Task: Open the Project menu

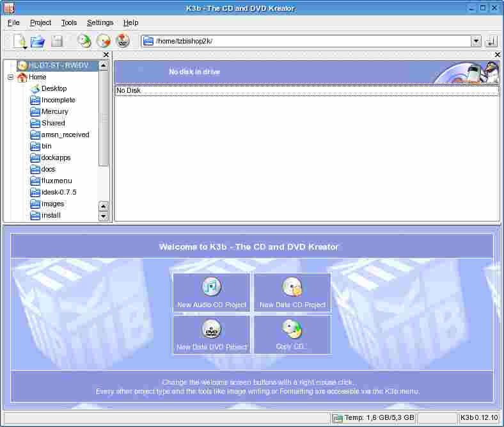Action: click(x=40, y=22)
